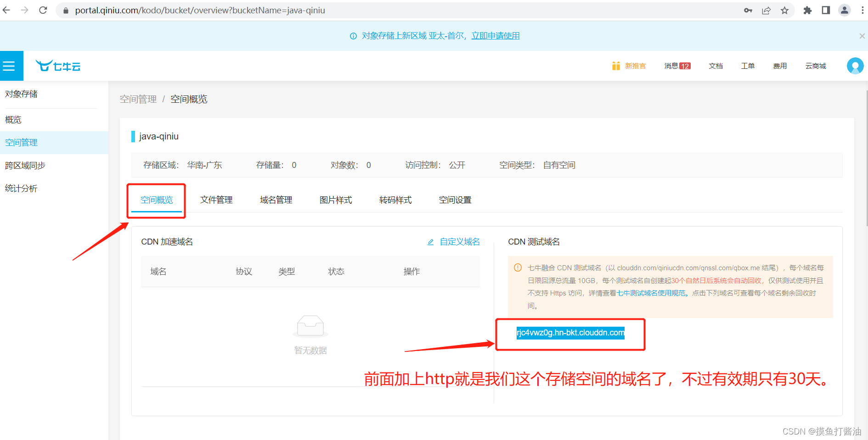
Task: Click 协议 column header
Action: [x=244, y=272]
